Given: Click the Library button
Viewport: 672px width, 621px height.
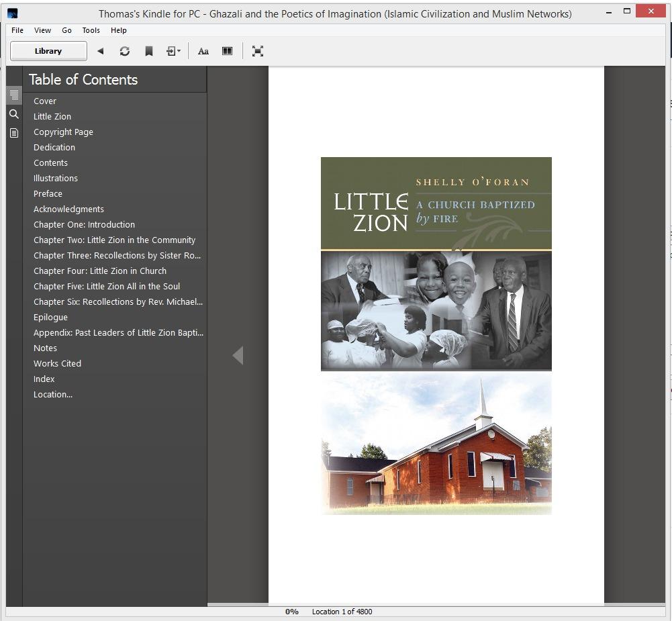Looking at the screenshot, I should pyautogui.click(x=48, y=51).
